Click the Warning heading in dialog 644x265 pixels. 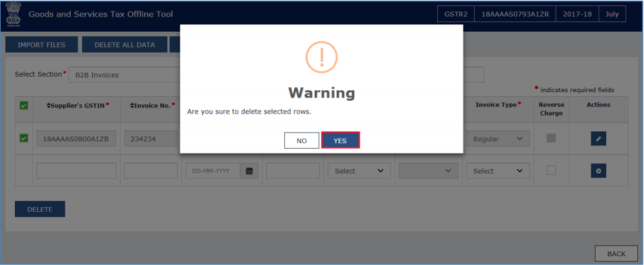(321, 93)
